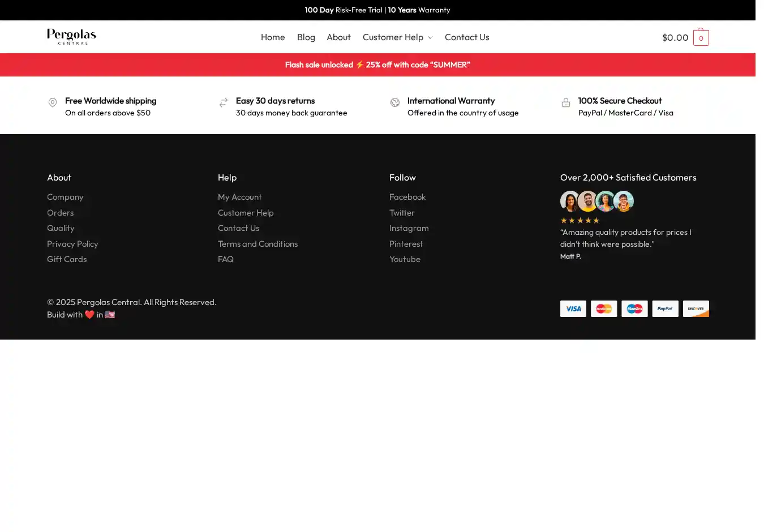
Task: Open the Privacy Policy footer link
Action: click(x=72, y=244)
